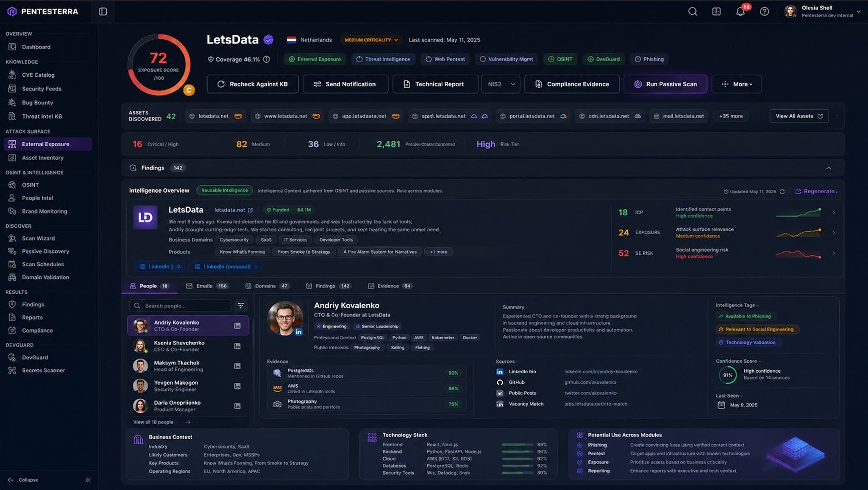
Task: Click the verified badge next to LetsData title
Action: click(x=268, y=40)
